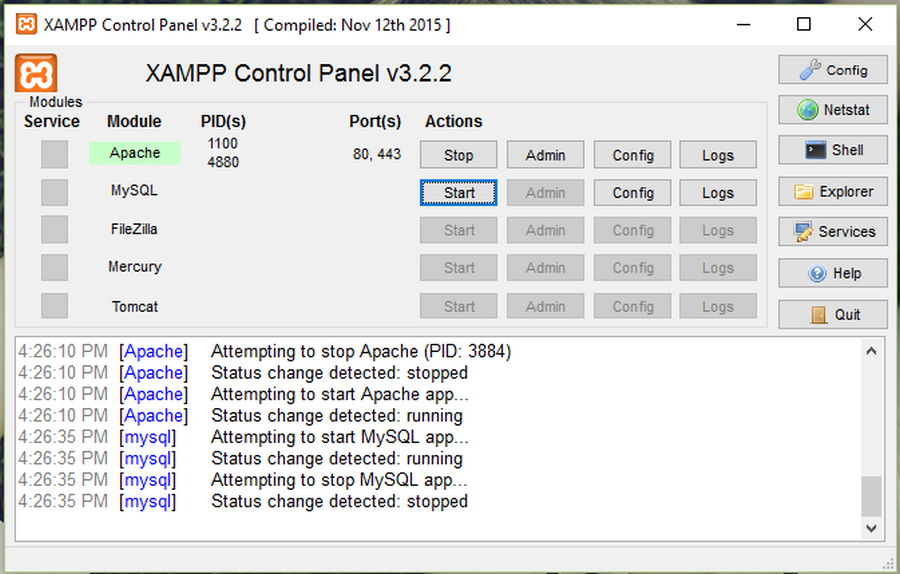Viewport: 900px width, 574px height.
Task: Toggle the MySQL service checkbox
Action: pyautogui.click(x=55, y=192)
